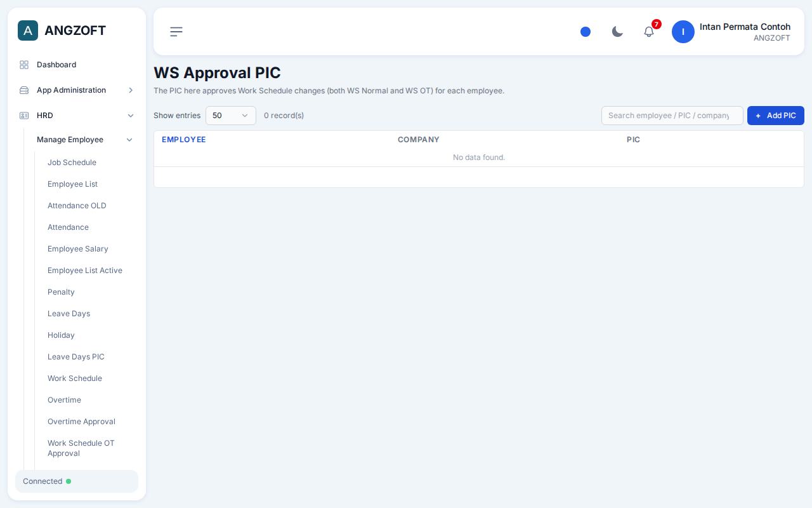Go to Employee List
The image size is (812, 508).
pyautogui.click(x=72, y=184)
